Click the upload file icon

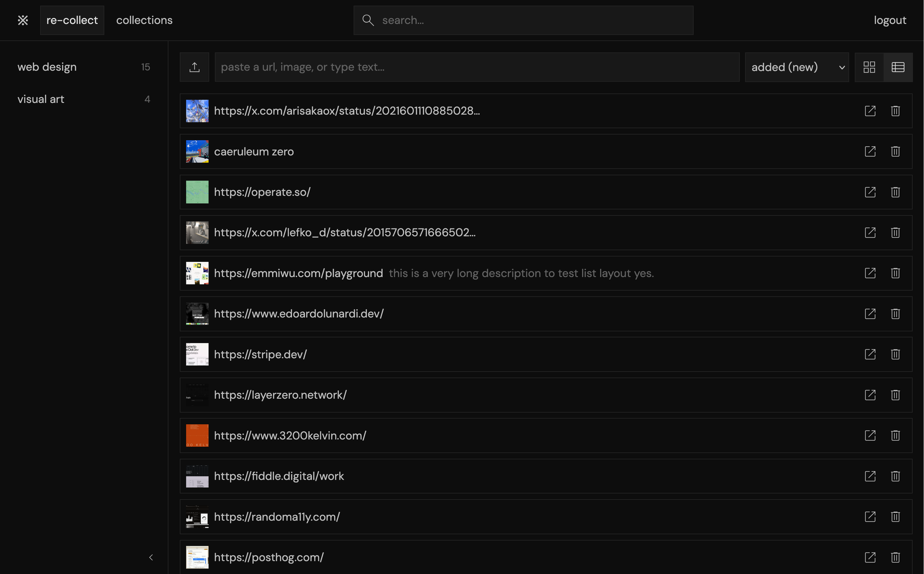[x=194, y=67]
